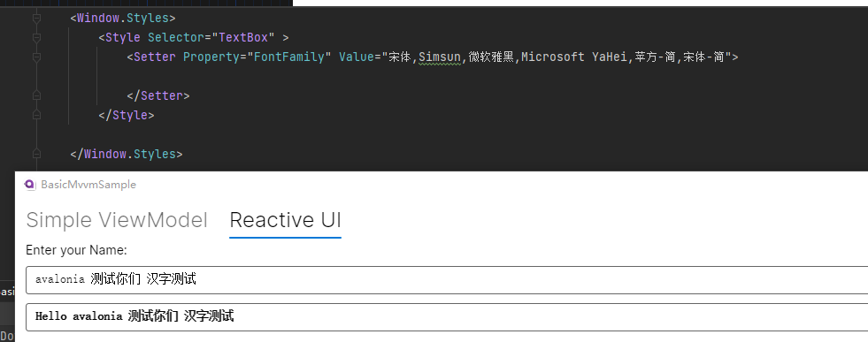Click fold marker beside closing /Window.Styles tag
This screenshot has width=868, height=342.
point(36,154)
